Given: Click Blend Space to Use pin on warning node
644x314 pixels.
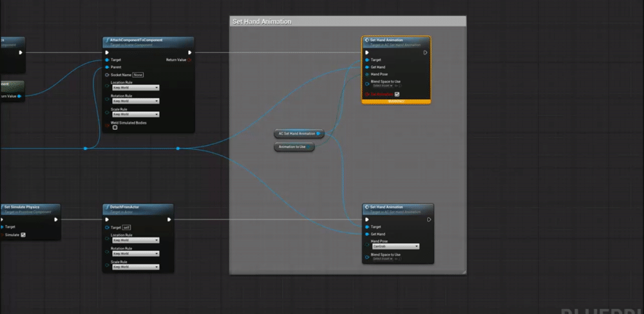Looking at the screenshot, I should [367, 84].
